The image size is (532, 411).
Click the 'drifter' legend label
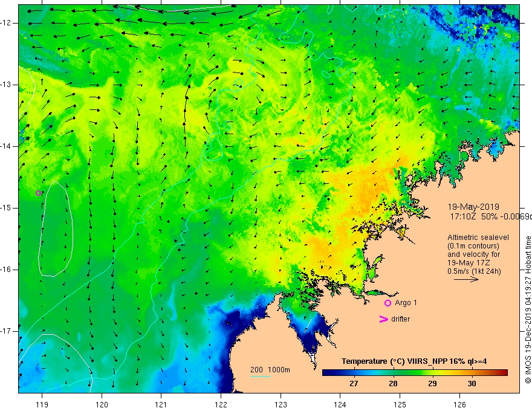[x=400, y=319]
